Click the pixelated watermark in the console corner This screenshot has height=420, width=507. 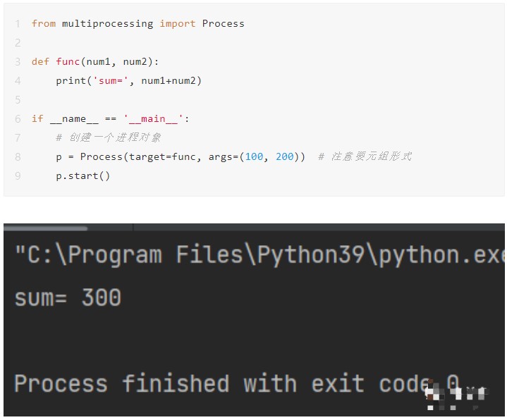(456, 398)
